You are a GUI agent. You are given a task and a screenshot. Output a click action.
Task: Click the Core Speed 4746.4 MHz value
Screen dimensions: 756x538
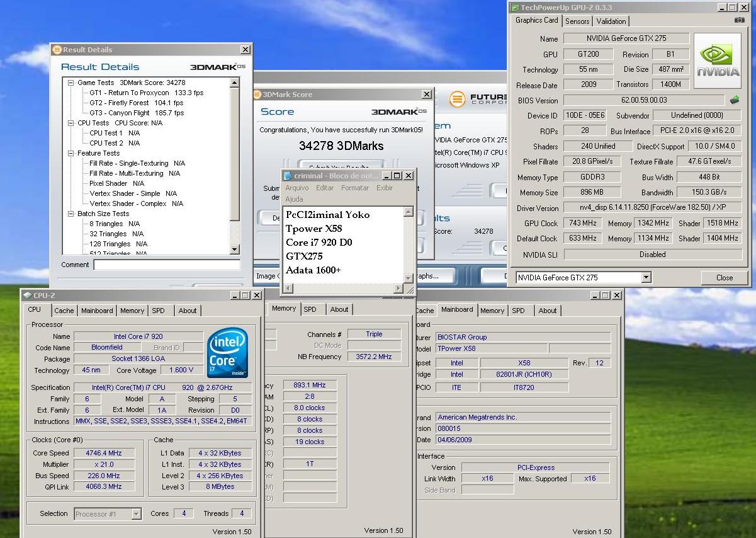pos(104,453)
